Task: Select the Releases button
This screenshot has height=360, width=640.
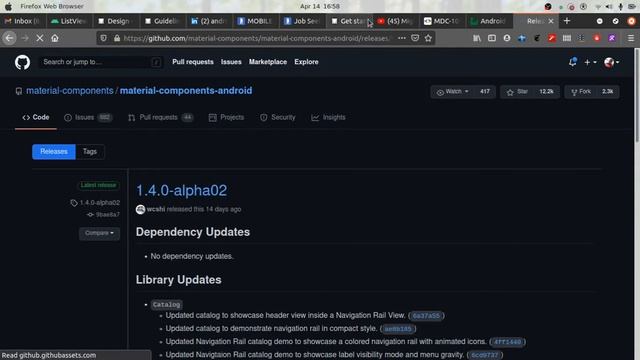Action: 54,152
